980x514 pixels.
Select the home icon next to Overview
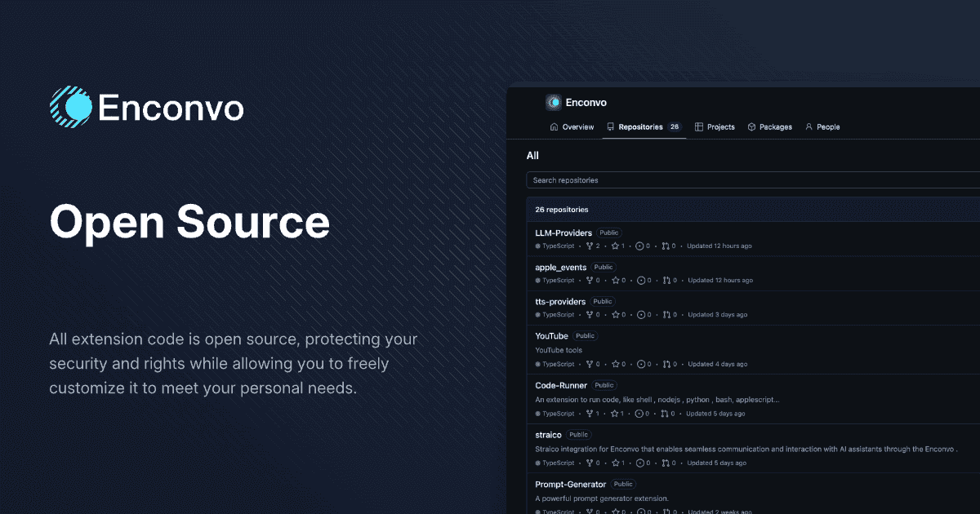553,126
